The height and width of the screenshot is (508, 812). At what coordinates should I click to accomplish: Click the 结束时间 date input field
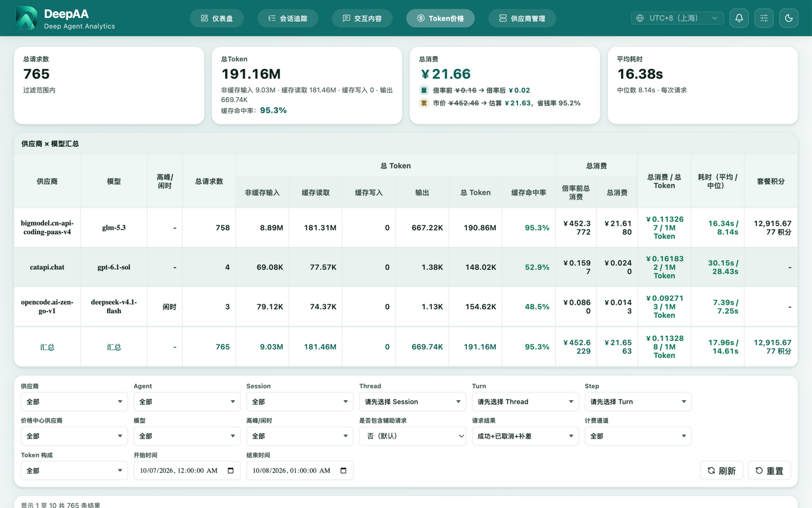(299, 470)
